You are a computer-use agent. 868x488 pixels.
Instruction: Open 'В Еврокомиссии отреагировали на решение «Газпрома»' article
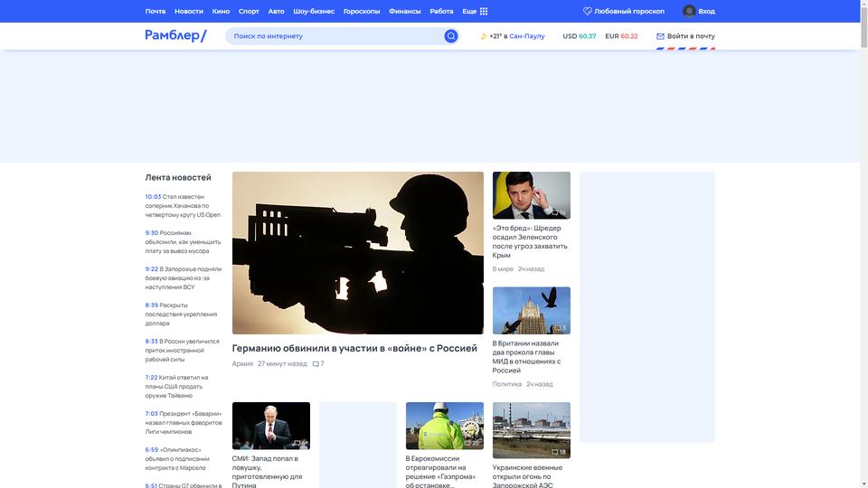point(440,472)
